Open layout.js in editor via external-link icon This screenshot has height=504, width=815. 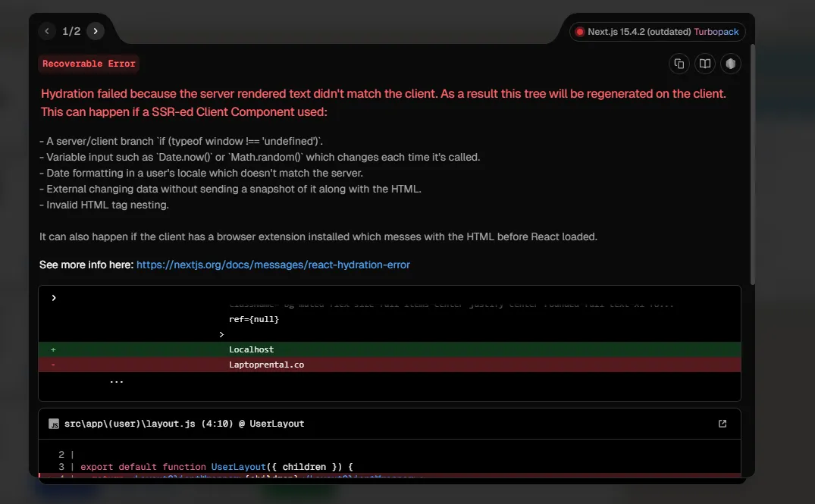722,424
